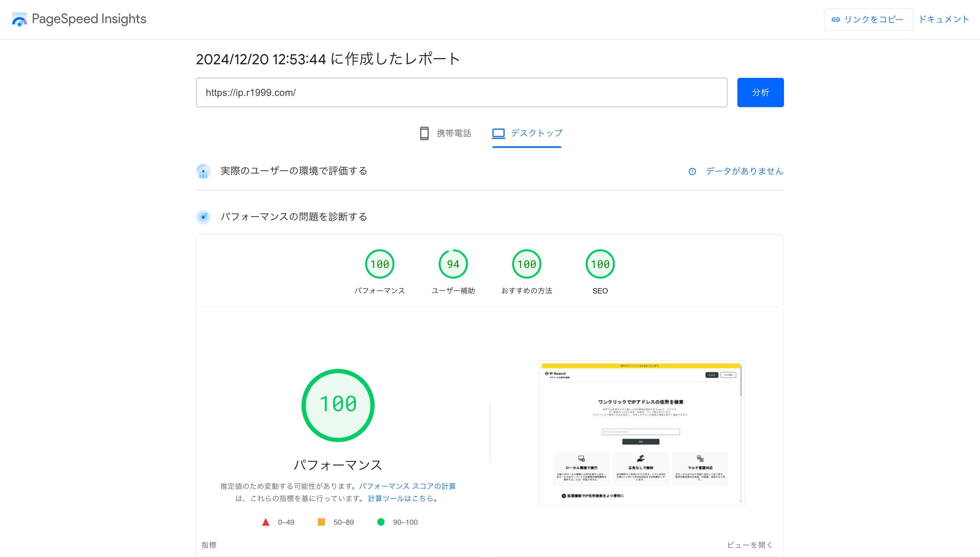
Task: Open the パフォーマンス スコアの計算 link
Action: pos(408,486)
